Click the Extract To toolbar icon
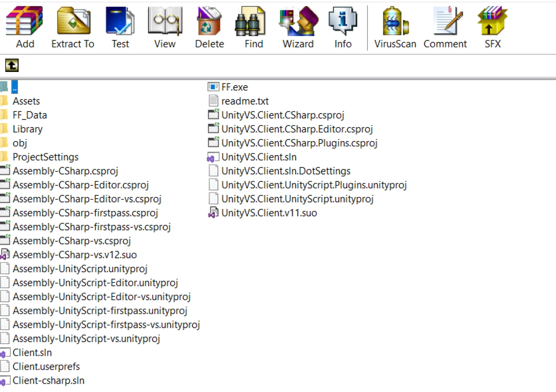 pyautogui.click(x=73, y=27)
